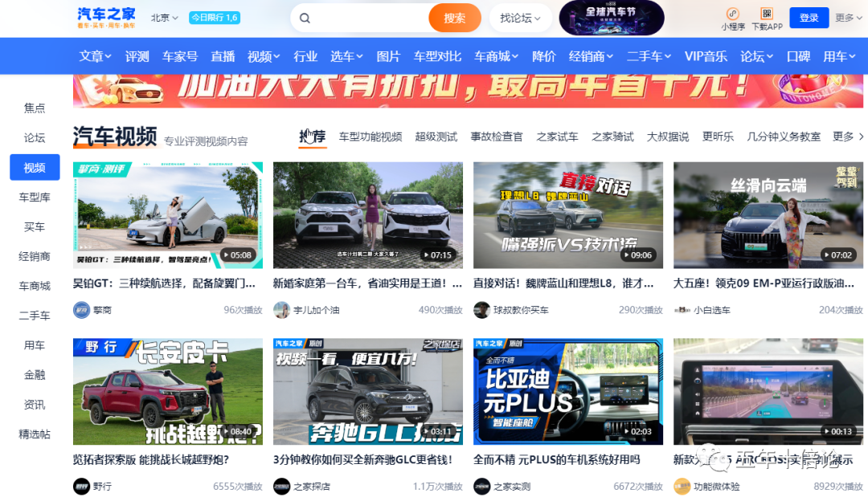Click 宇儿加个油 channel avatar
This screenshot has height=497, width=868.
pyautogui.click(x=282, y=310)
